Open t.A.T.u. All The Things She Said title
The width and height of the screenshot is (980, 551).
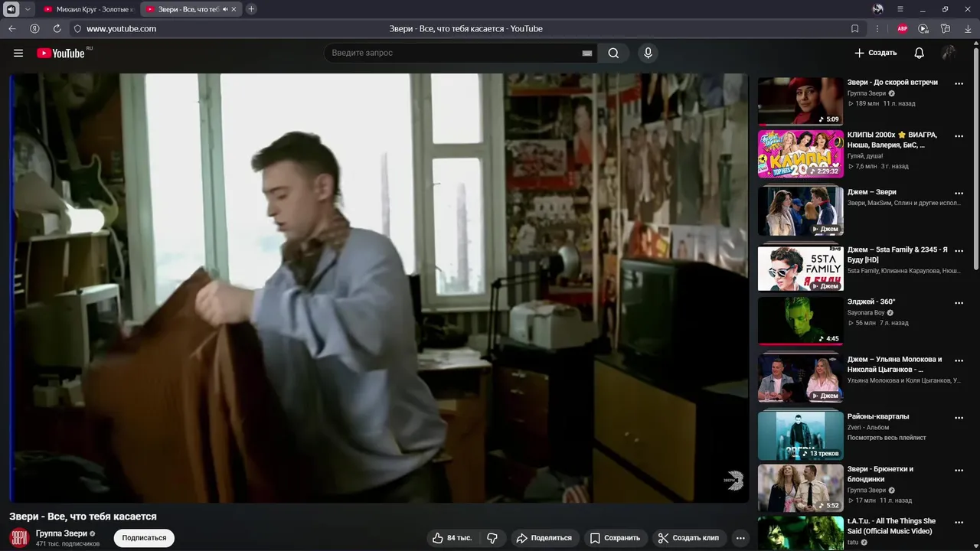pos(891,526)
